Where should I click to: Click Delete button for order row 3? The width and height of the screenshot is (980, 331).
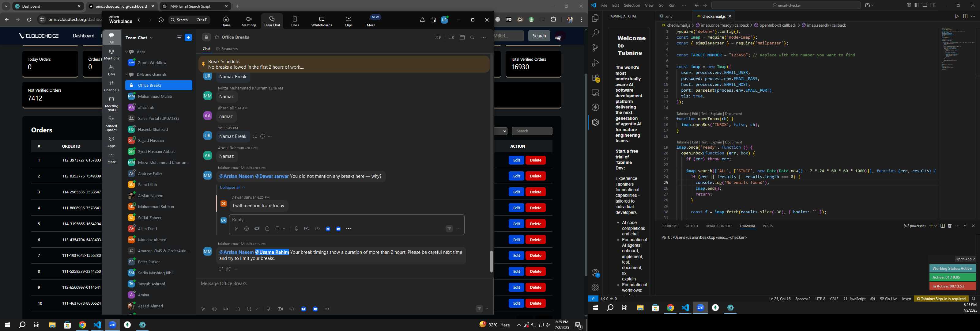click(535, 192)
